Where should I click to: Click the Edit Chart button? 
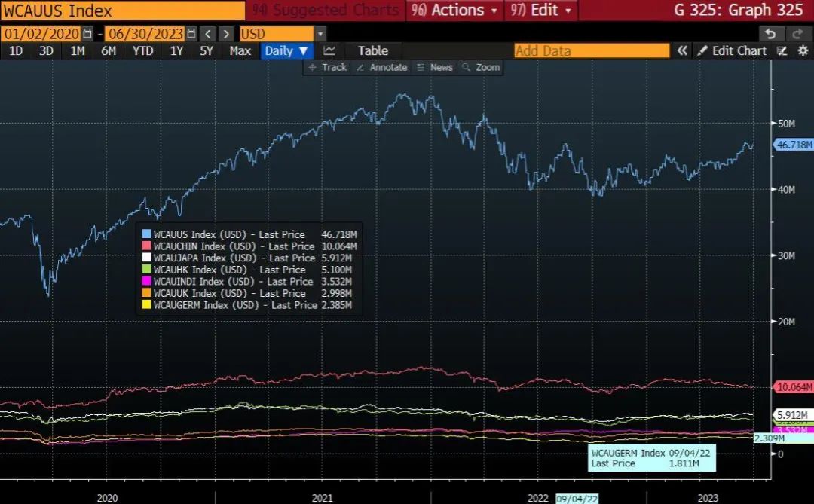click(732, 51)
